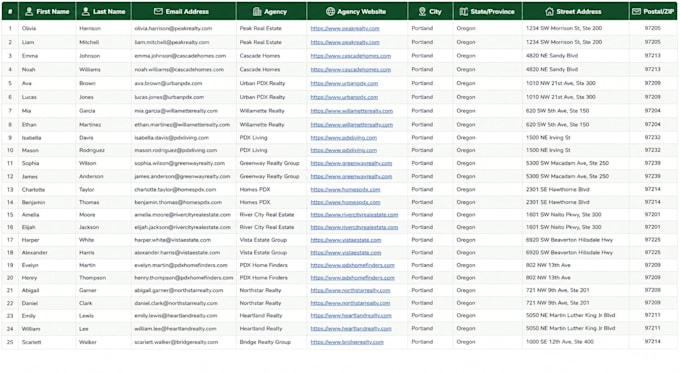The image size is (680, 373).
Task: Click address 1000 SE 12th Ave, Ste 400
Action: [x=560, y=342]
